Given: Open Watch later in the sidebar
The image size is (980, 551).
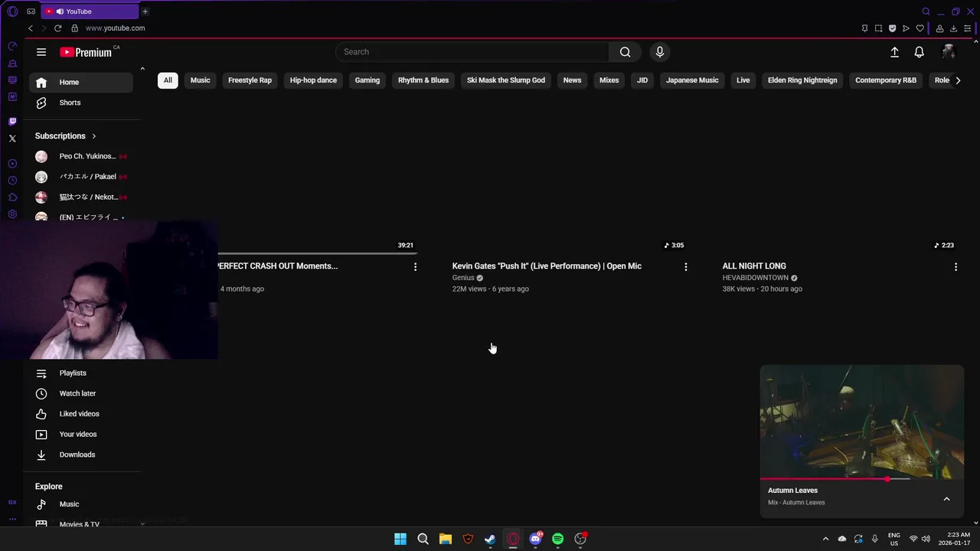Looking at the screenshot, I should click(81, 393).
